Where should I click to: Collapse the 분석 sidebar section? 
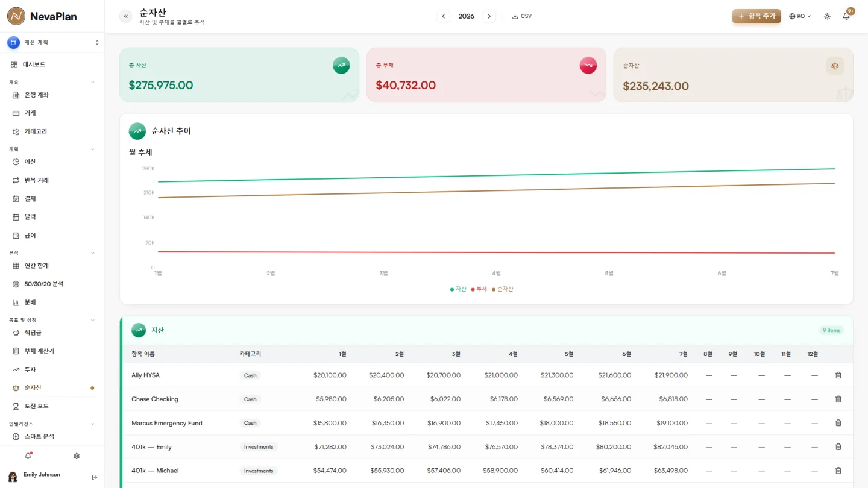[x=93, y=253]
